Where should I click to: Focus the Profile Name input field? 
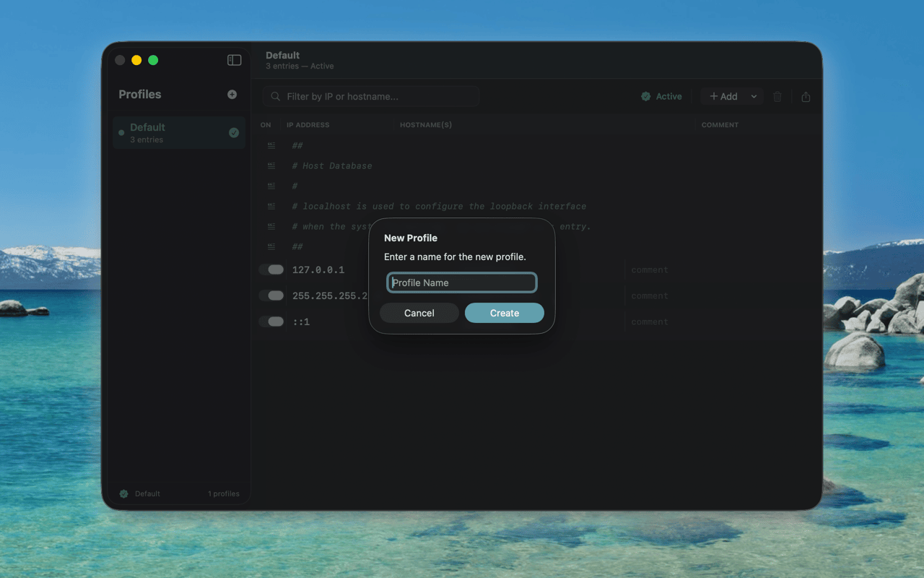(461, 282)
